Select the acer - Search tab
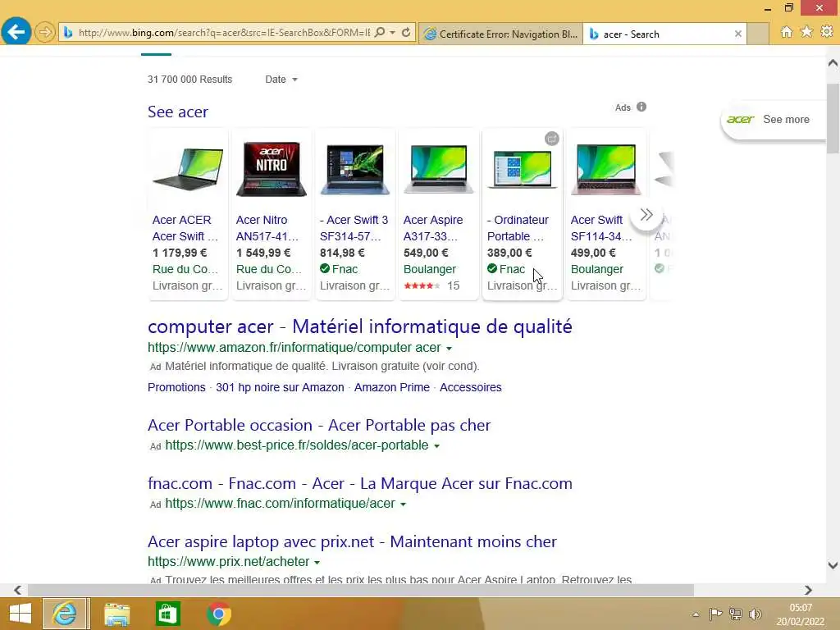Viewport: 840px width, 630px height. [x=659, y=34]
